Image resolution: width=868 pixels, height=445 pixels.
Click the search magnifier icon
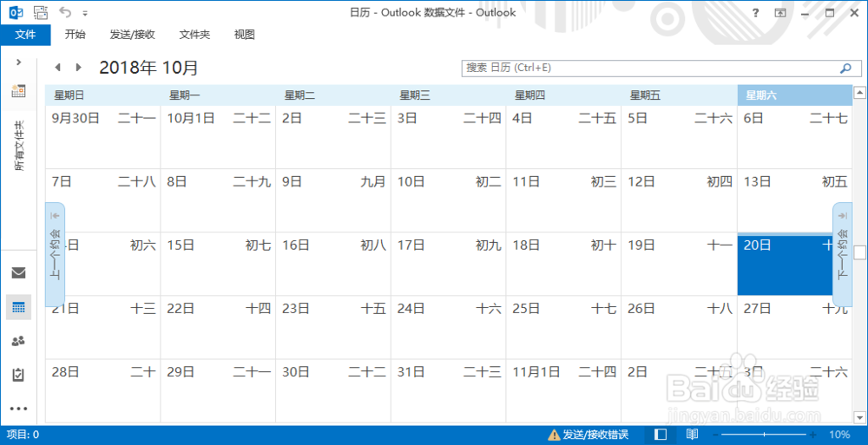(x=845, y=68)
